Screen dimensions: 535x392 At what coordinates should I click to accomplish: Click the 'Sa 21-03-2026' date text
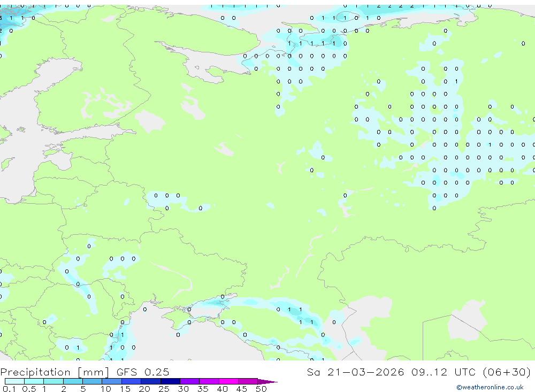tap(356, 372)
